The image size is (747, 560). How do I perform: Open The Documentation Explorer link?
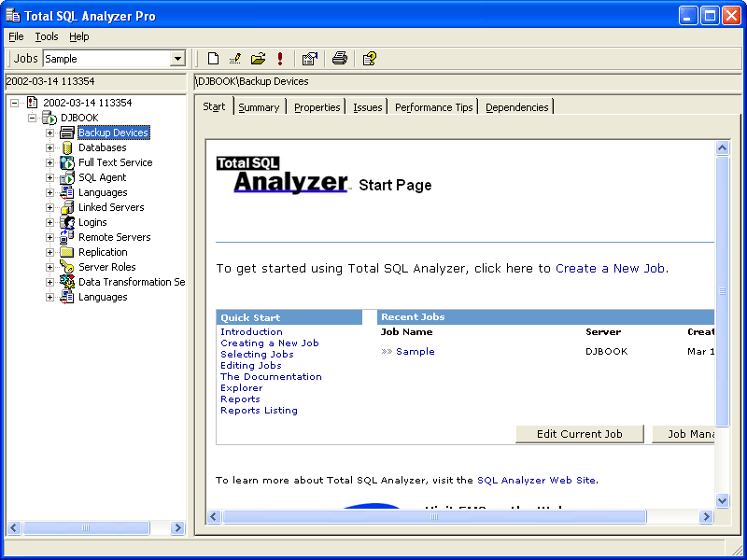click(x=271, y=382)
